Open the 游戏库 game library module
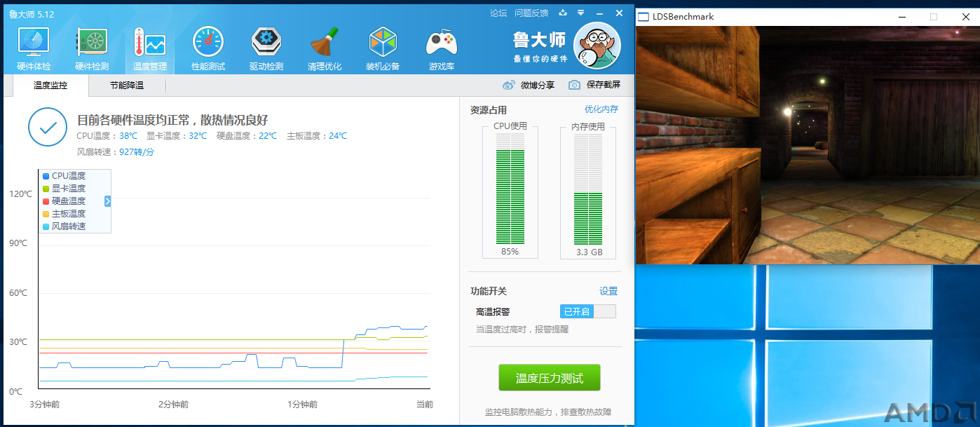980x427 pixels. click(x=442, y=50)
